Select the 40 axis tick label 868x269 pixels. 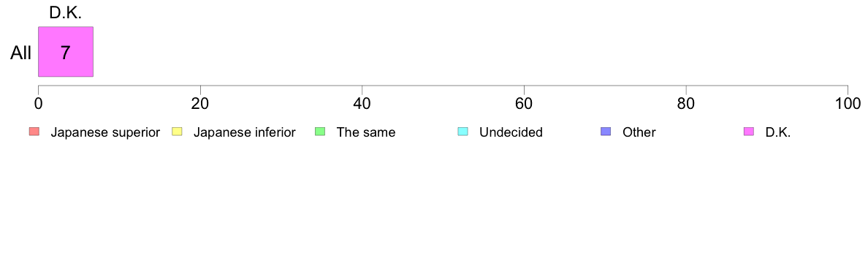point(362,103)
